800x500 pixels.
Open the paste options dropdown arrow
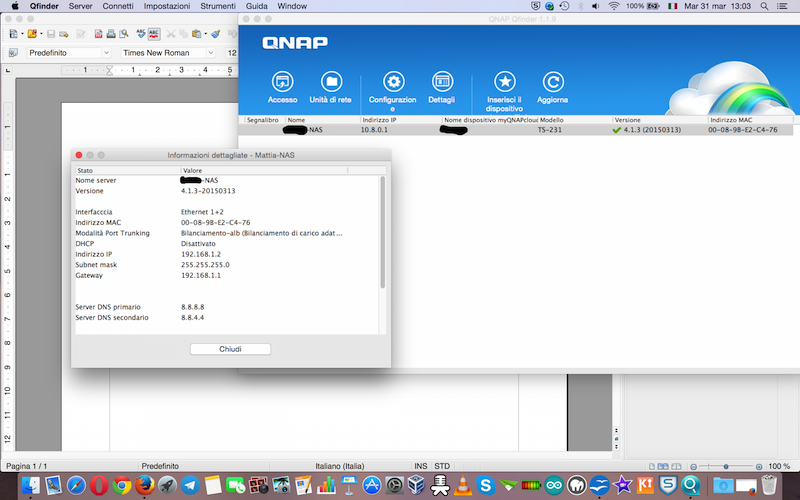click(204, 33)
